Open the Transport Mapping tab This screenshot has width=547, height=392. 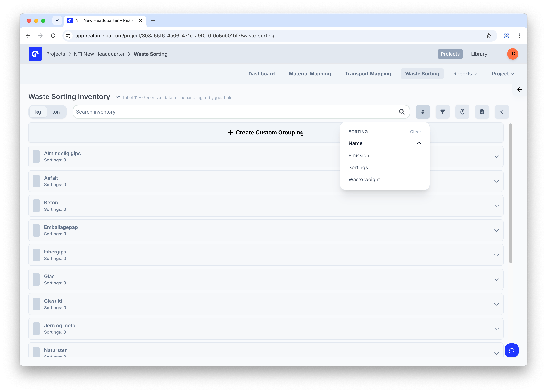pos(368,73)
